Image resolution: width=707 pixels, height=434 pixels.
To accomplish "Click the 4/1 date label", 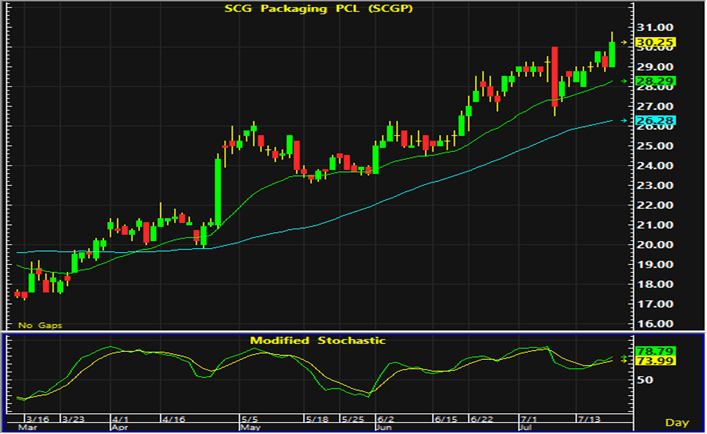I will [x=120, y=419].
